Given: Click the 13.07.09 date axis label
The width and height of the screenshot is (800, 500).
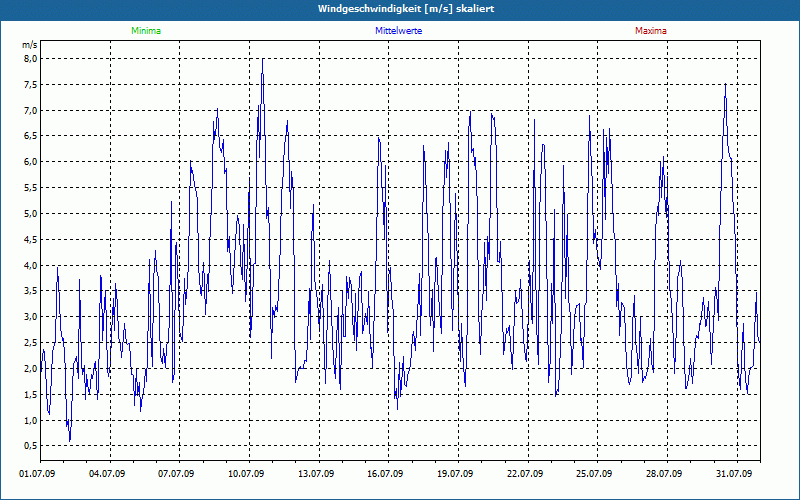Looking at the screenshot, I should (x=316, y=474).
